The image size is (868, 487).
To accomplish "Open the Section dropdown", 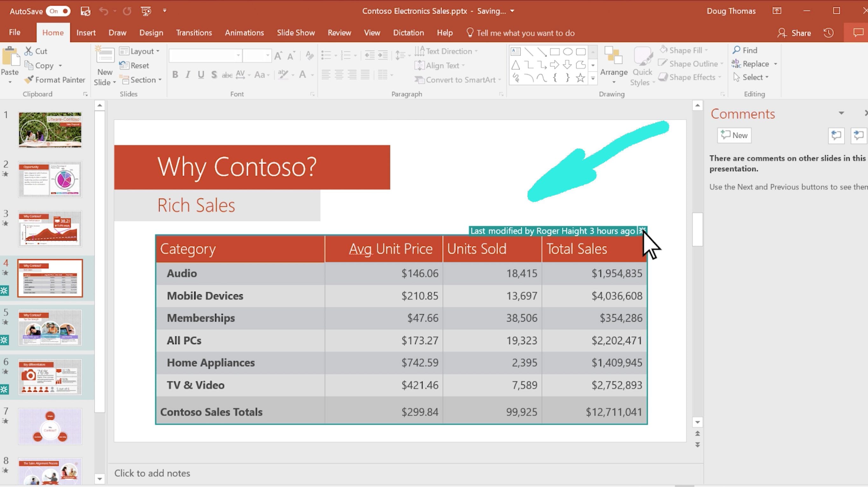I will (141, 80).
